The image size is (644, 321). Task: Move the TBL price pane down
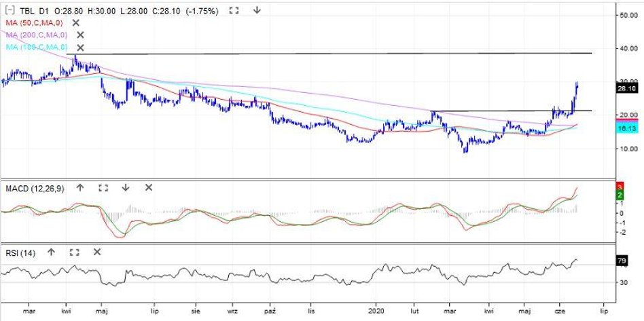257,11
